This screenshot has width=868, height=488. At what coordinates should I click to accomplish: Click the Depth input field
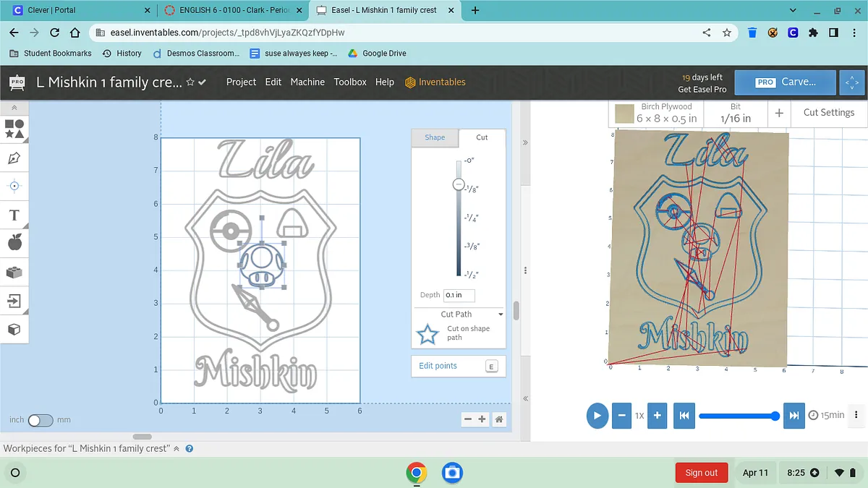(459, 295)
